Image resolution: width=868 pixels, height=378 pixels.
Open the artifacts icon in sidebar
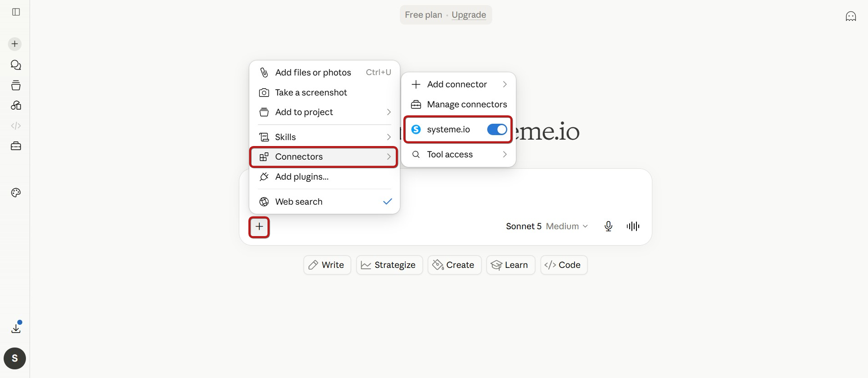(x=16, y=106)
